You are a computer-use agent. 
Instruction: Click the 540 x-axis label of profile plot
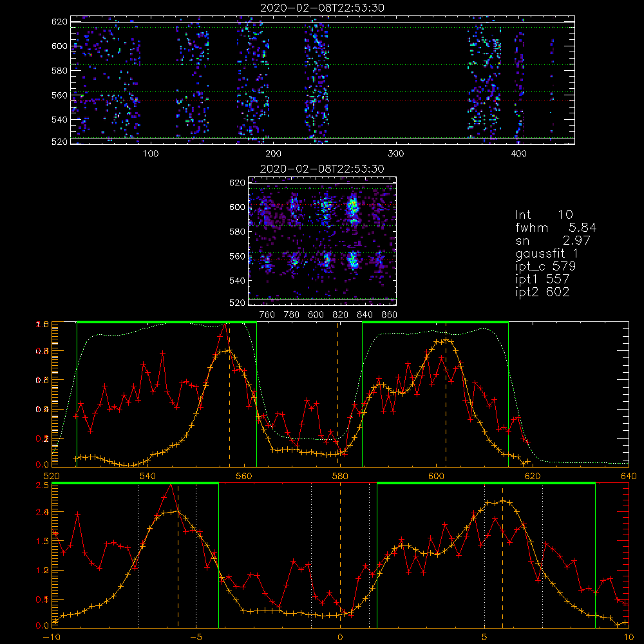tap(148, 476)
